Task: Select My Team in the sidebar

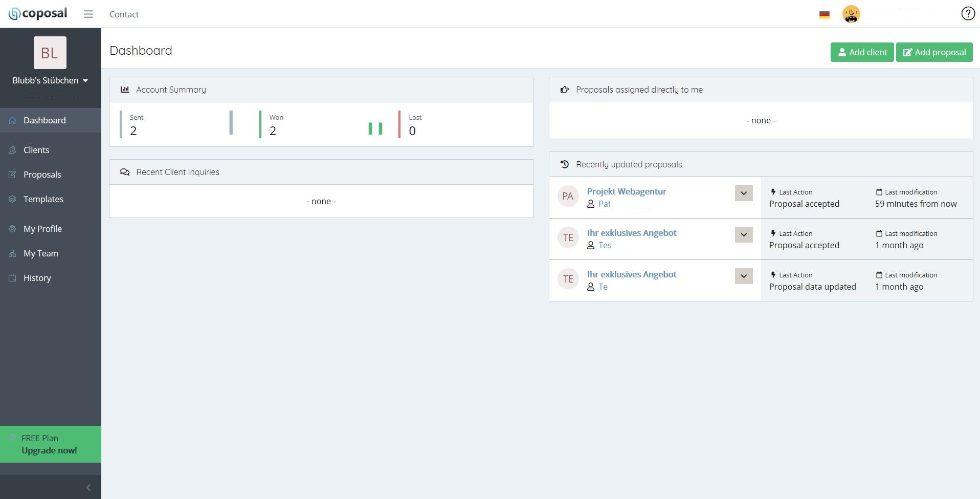Action: pos(41,253)
